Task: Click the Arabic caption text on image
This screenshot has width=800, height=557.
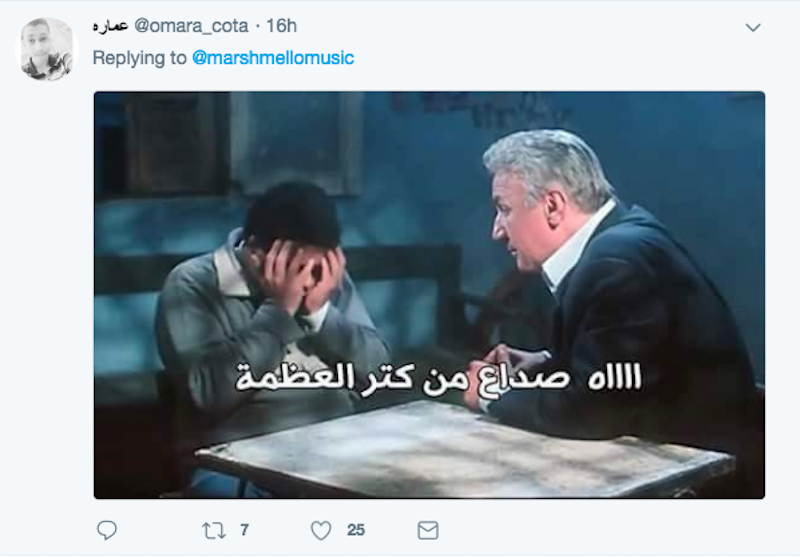Action: point(438,378)
